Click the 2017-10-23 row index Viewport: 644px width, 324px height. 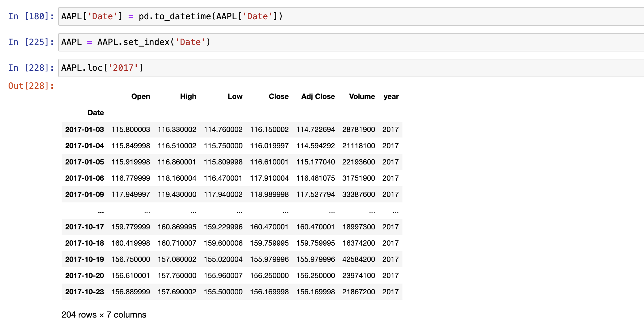click(x=85, y=292)
